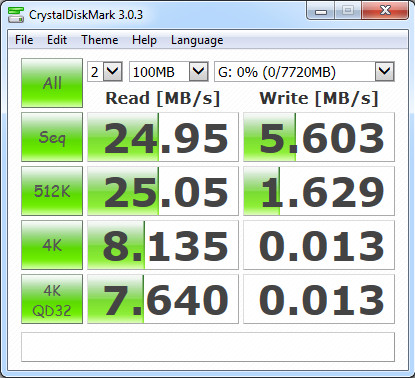The image size is (415, 378).
Task: Open the Edit menu
Action: (x=57, y=40)
